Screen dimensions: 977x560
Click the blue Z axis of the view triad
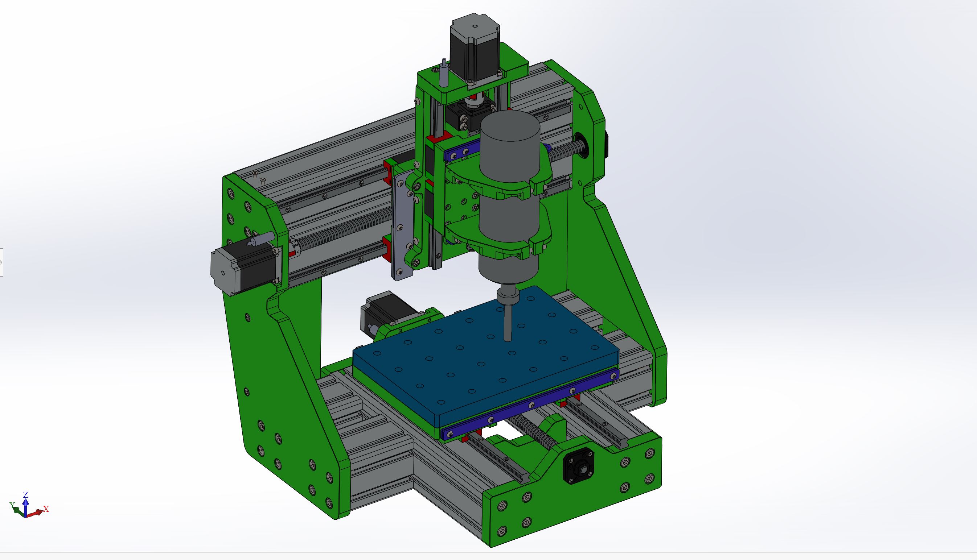pos(25,505)
